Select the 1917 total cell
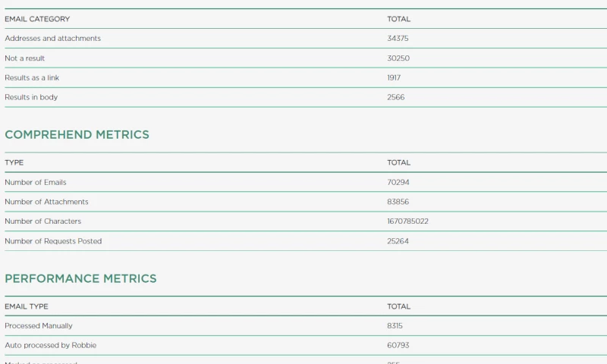This screenshot has width=607, height=364. [394, 78]
